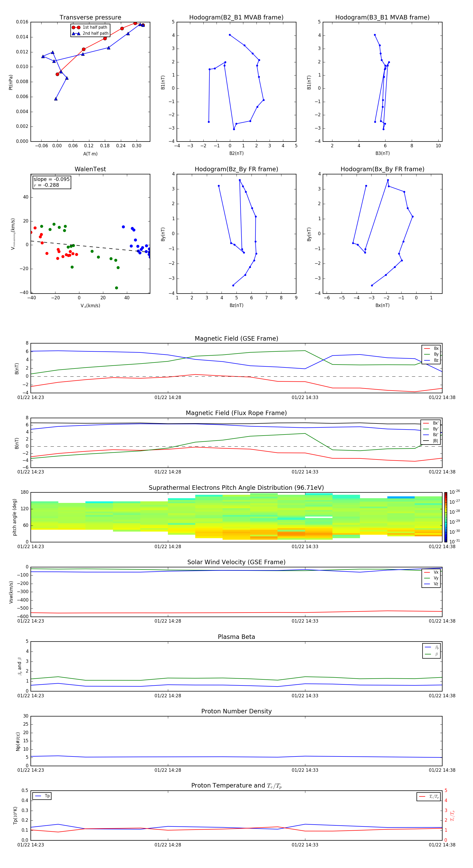Click the Te/Tp legend entry
The image size is (473, 868).
pyautogui.click(x=429, y=796)
